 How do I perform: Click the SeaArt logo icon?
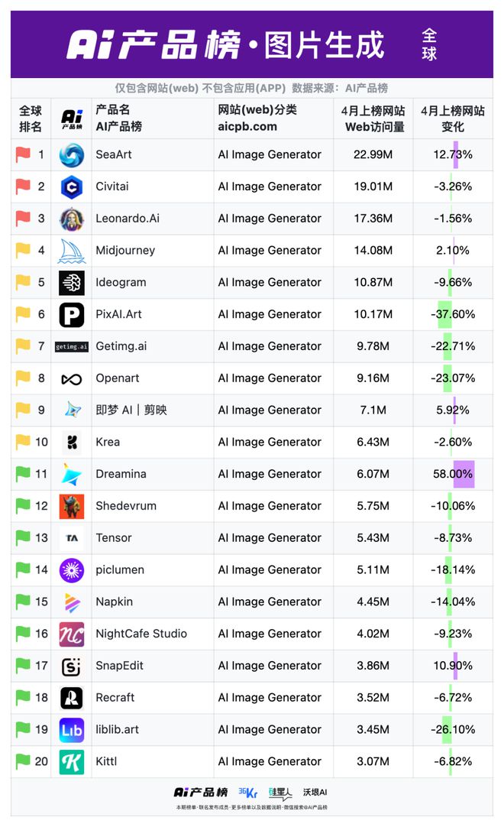point(72,155)
